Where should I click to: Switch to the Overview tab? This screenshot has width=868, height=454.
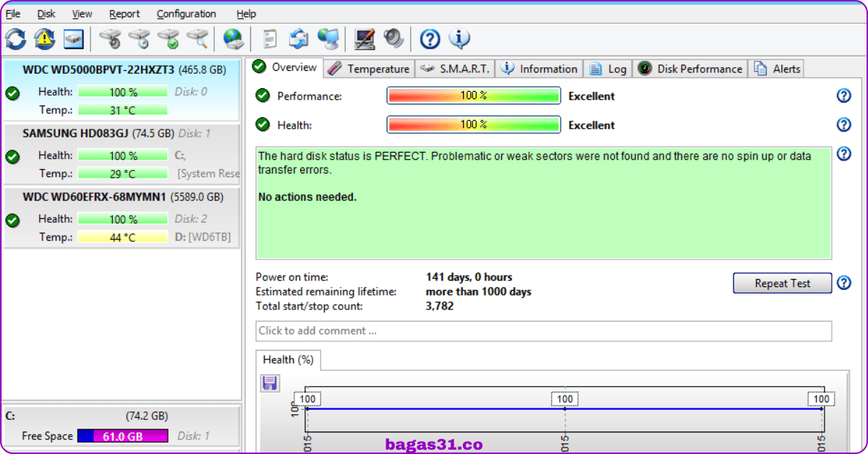pyautogui.click(x=284, y=67)
